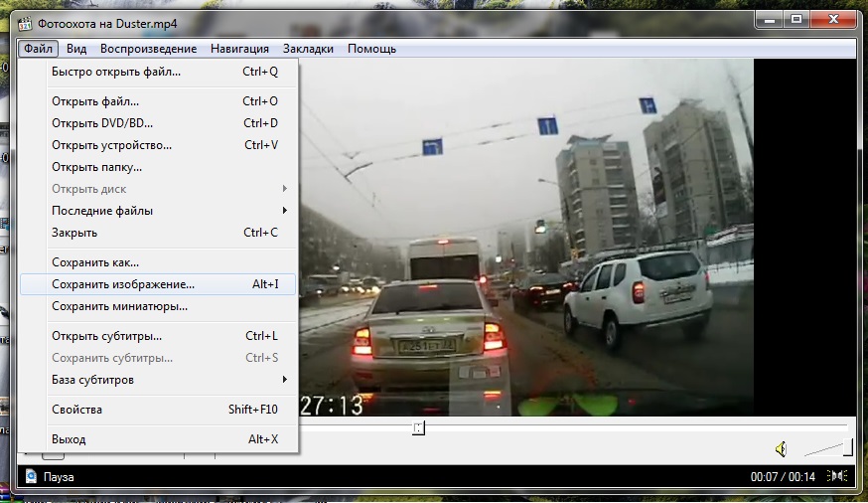Open the 'Навигация' menu
868x503 pixels.
tap(239, 49)
